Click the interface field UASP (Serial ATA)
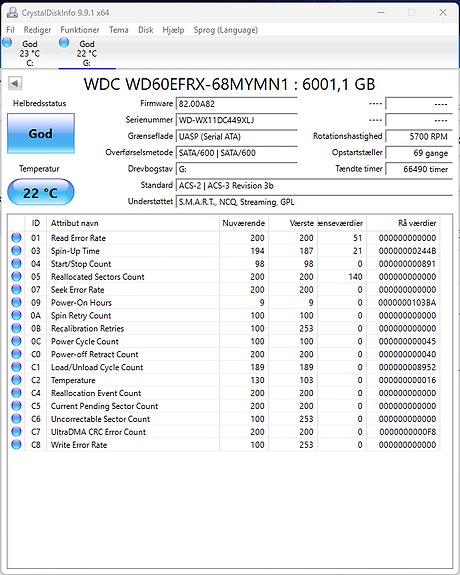The width and height of the screenshot is (460, 575). click(x=236, y=137)
